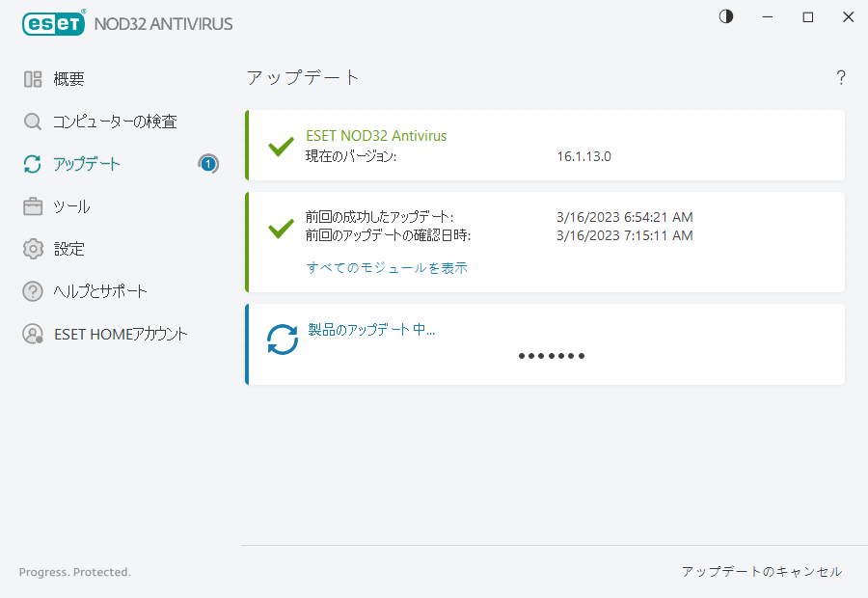Open the help with the ? icon
The width and height of the screenshot is (868, 598).
(840, 77)
